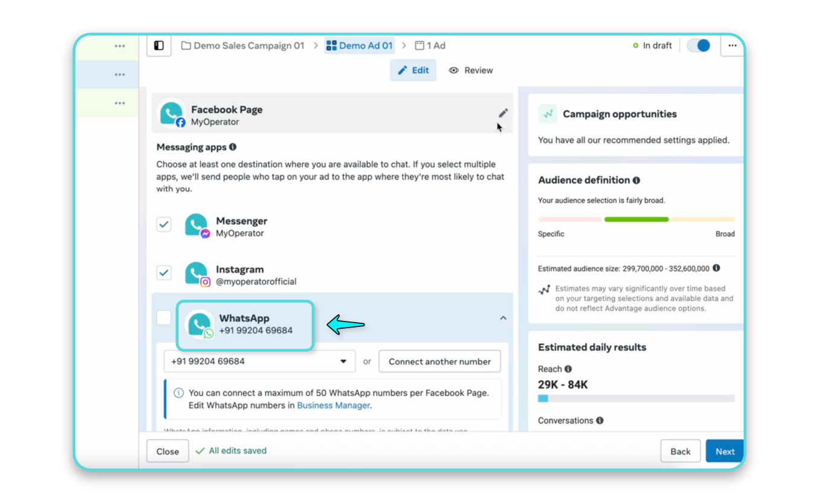Click the Connect another number button
The height and width of the screenshot is (504, 819).
(439, 361)
